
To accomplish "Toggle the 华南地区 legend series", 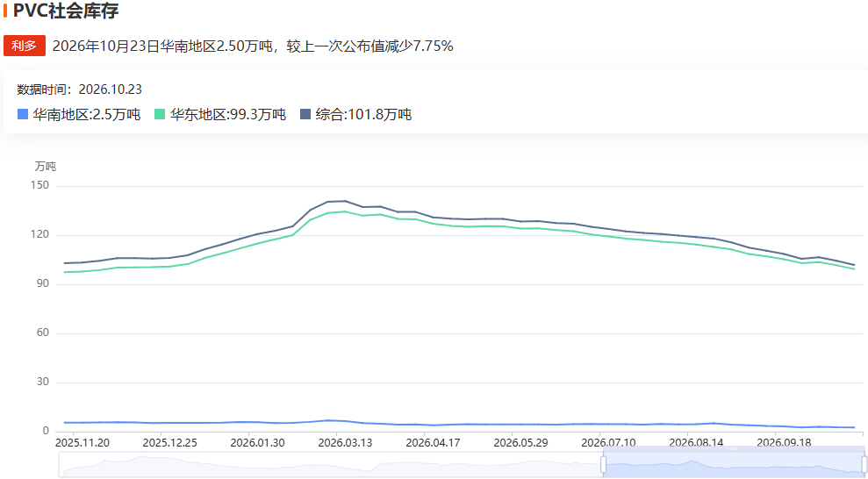I will tap(79, 115).
